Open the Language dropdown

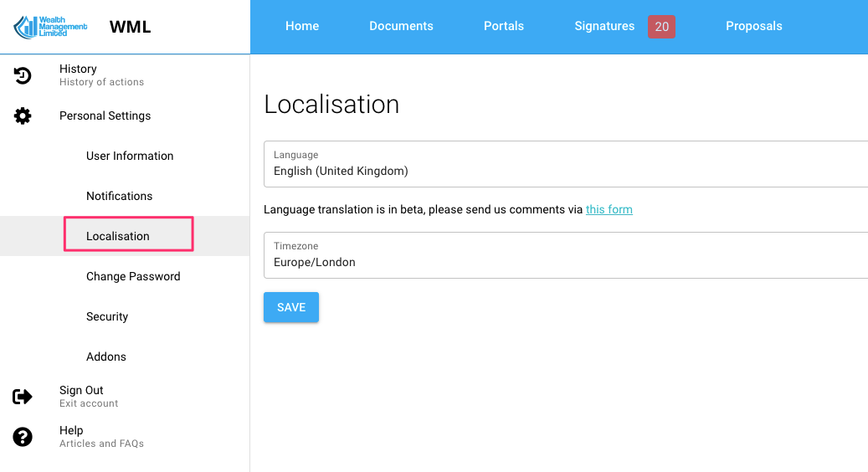coord(566,164)
